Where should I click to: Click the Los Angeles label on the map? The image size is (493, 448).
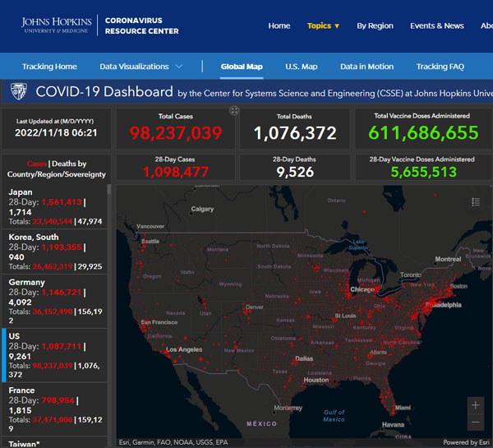click(x=184, y=349)
